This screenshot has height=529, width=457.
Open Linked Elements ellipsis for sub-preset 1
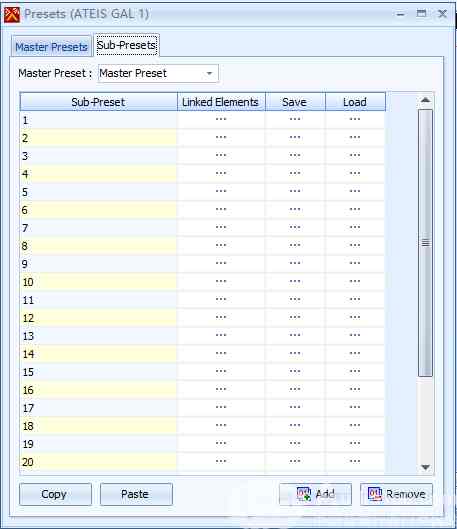tap(221, 119)
